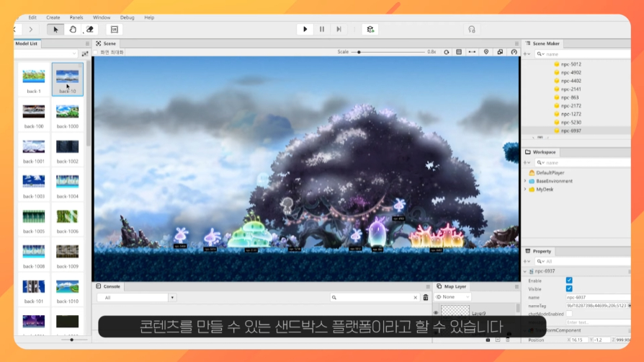Switch to the Scene Maker tab
This screenshot has height=362, width=644.
(542, 43)
